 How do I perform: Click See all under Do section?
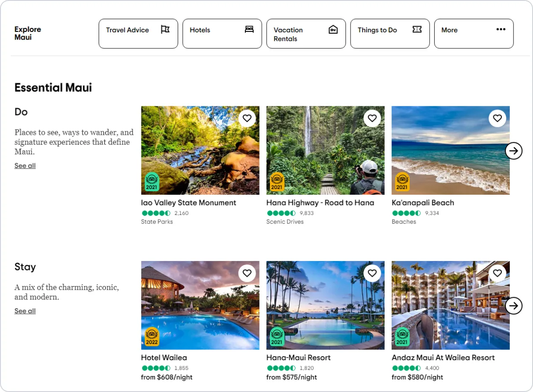[25, 166]
